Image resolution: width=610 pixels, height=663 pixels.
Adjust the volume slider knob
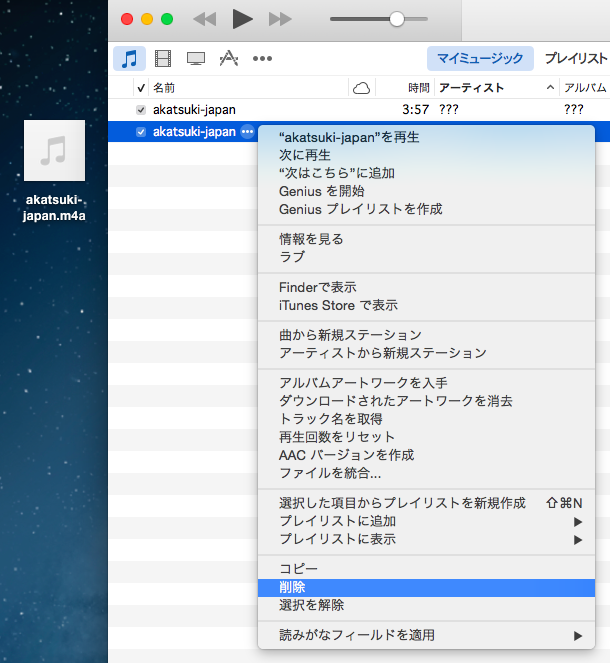[x=397, y=19]
